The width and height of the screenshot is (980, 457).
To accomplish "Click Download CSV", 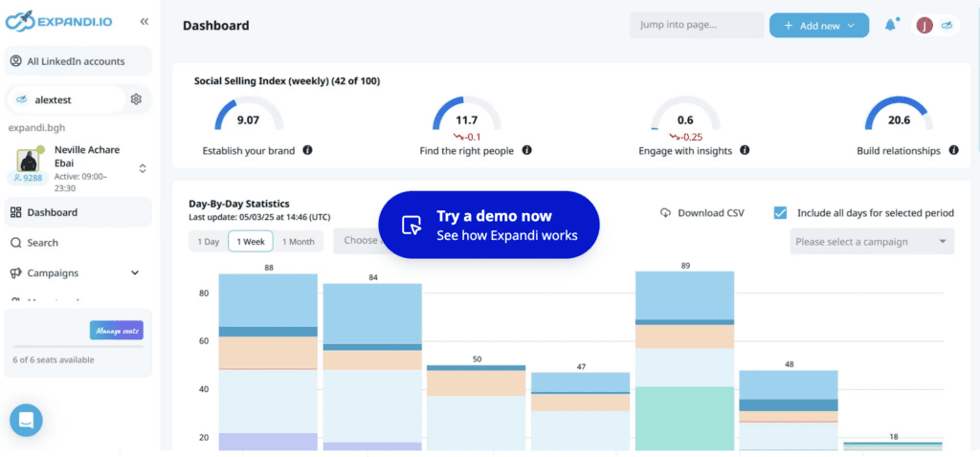I will [x=702, y=212].
